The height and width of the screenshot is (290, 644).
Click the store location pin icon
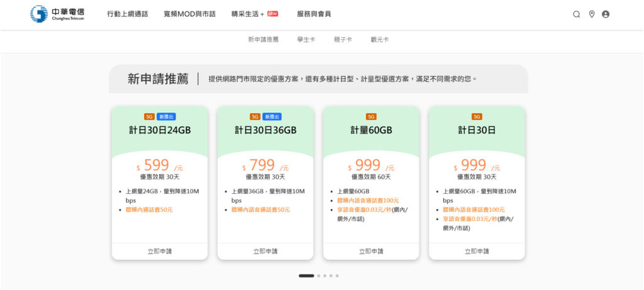[591, 14]
